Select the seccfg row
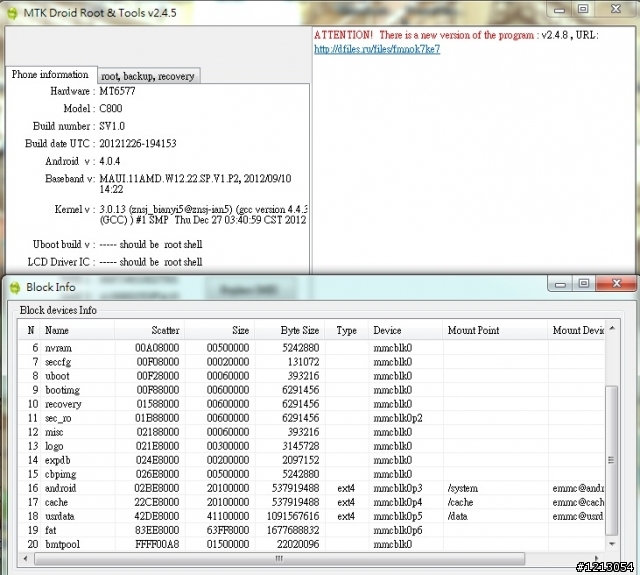 (x=311, y=362)
